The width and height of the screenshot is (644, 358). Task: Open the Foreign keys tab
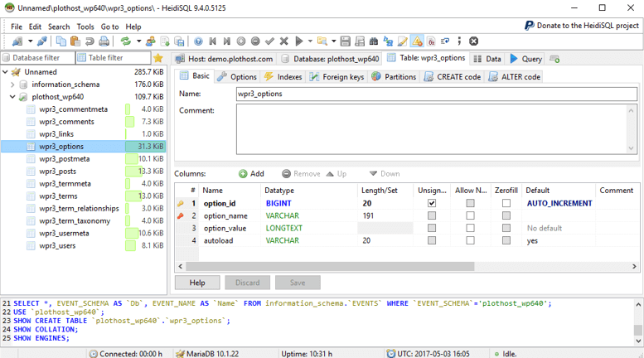coord(337,77)
